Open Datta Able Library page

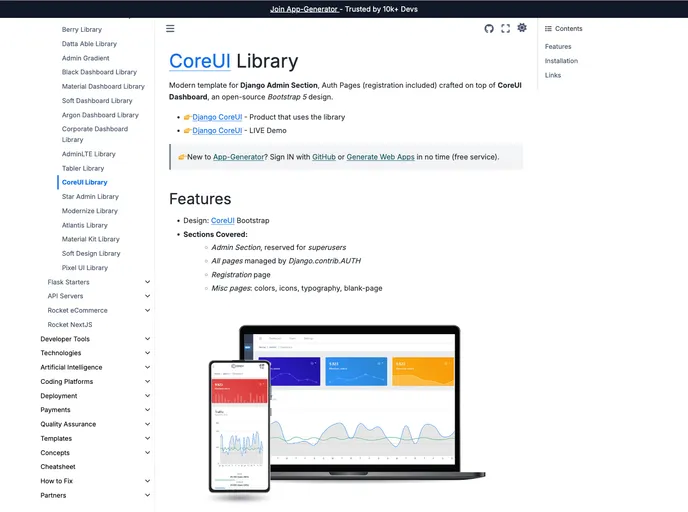click(x=89, y=44)
